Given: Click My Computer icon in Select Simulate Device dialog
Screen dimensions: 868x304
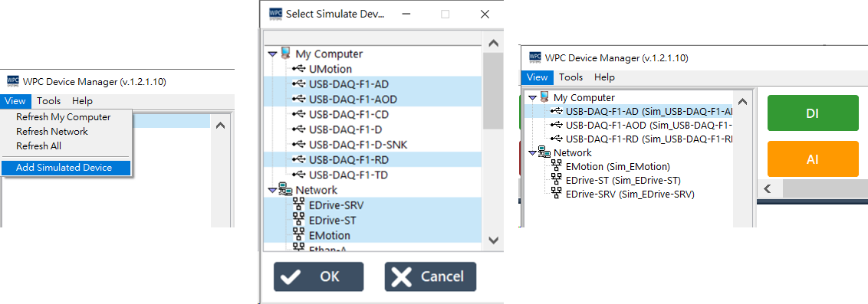Looking at the screenshot, I should [x=286, y=54].
